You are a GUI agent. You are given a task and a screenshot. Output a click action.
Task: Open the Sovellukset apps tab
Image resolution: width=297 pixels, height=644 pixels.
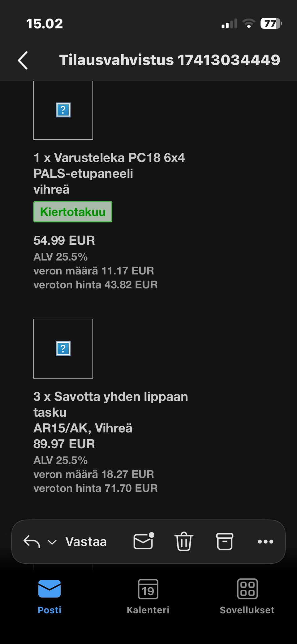coord(247,596)
